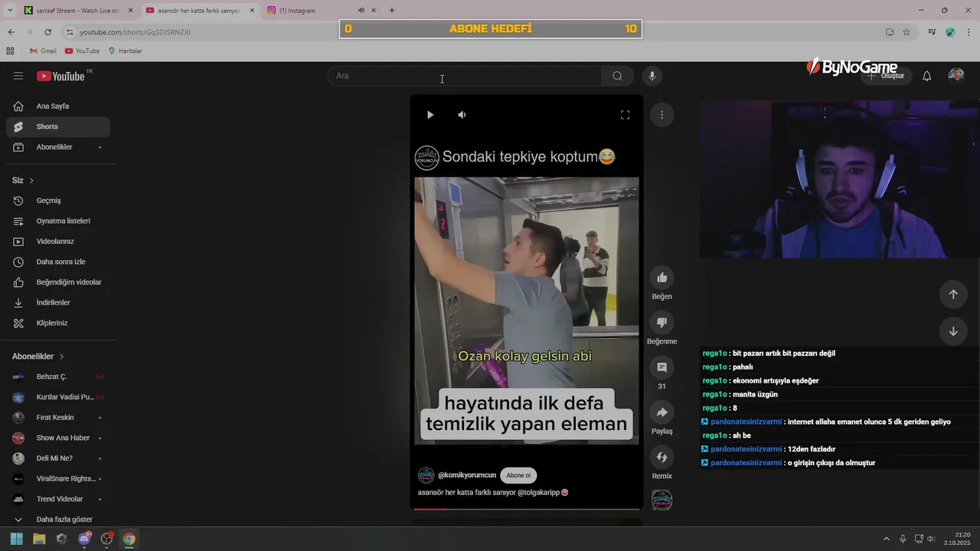Click the komikyorumcun channel avatar
980x551 pixels.
tap(426, 475)
